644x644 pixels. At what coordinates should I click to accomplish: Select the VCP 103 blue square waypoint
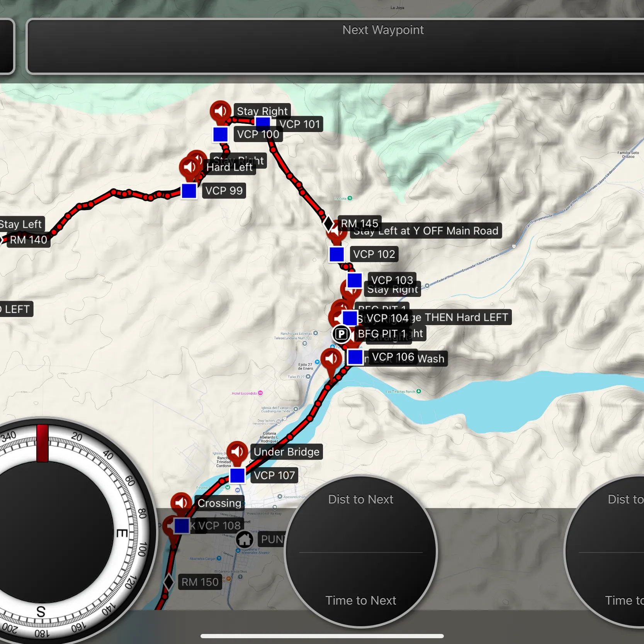point(354,281)
